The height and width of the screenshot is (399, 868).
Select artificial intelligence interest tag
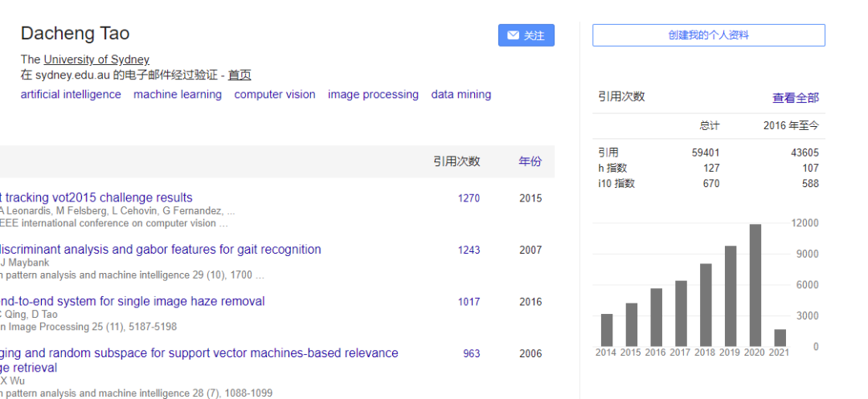pyautogui.click(x=71, y=95)
